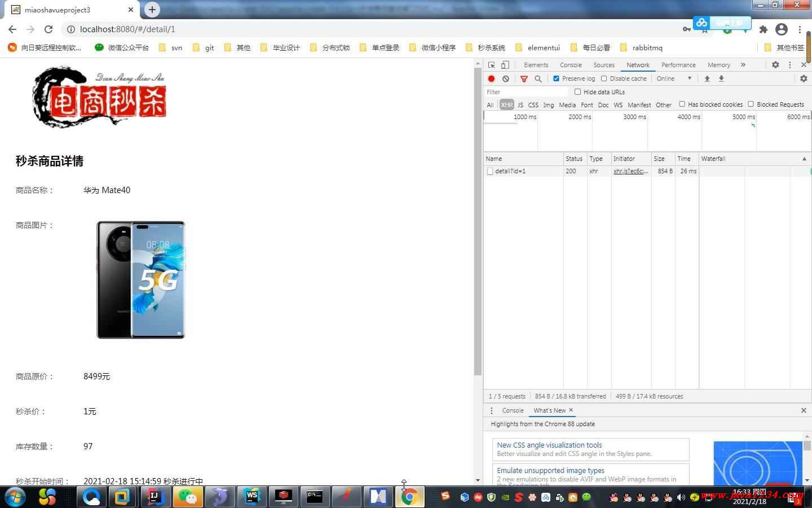
Task: Open DevTools main settings gear
Action: (775, 65)
